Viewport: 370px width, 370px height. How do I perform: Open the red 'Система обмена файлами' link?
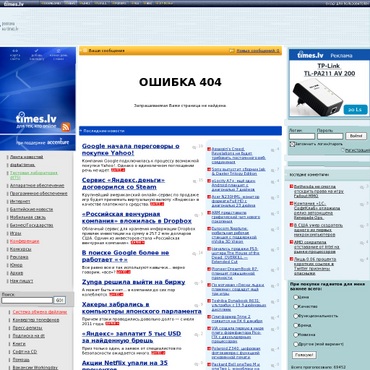(40, 312)
